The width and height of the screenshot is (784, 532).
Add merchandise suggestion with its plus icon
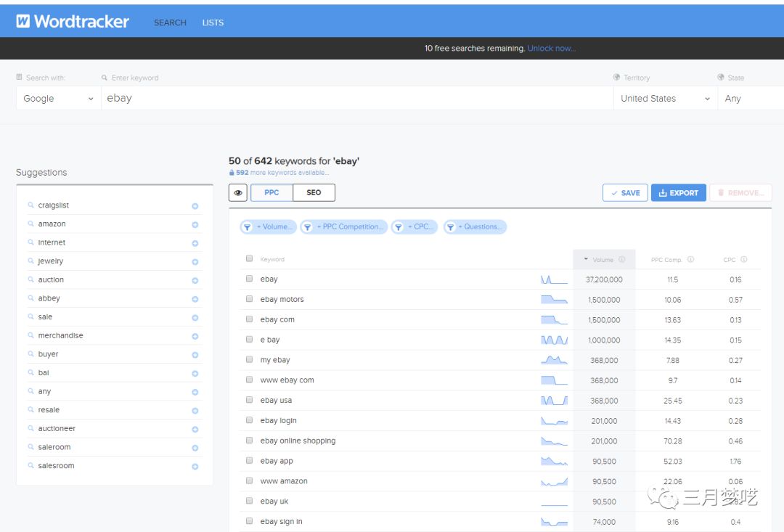click(x=195, y=336)
